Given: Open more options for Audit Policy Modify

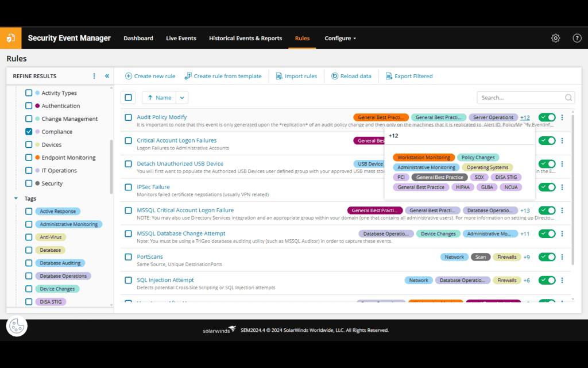Looking at the screenshot, I should 562,117.
